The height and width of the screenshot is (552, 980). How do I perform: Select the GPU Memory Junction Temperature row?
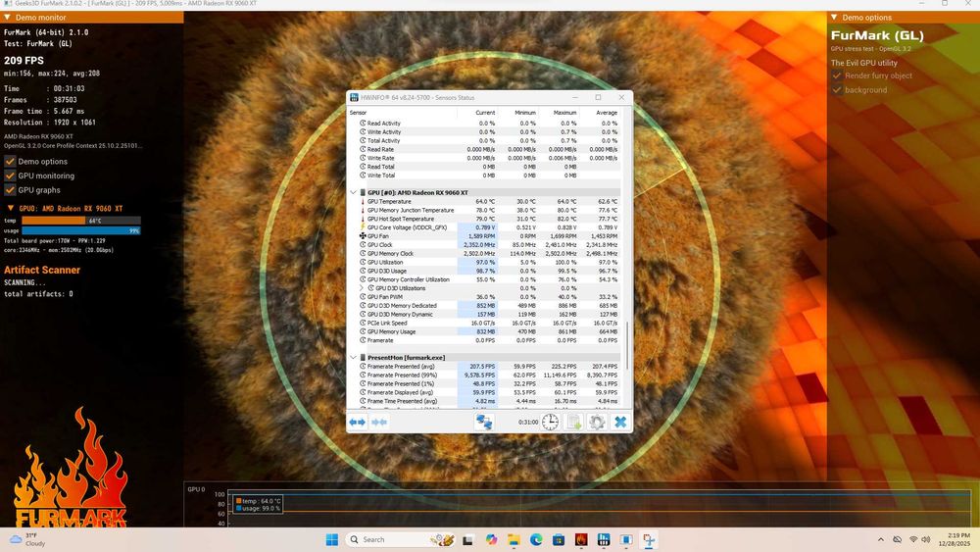point(485,210)
